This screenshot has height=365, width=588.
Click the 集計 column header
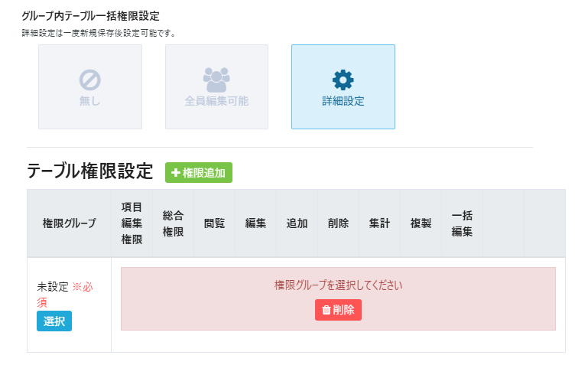tap(380, 223)
